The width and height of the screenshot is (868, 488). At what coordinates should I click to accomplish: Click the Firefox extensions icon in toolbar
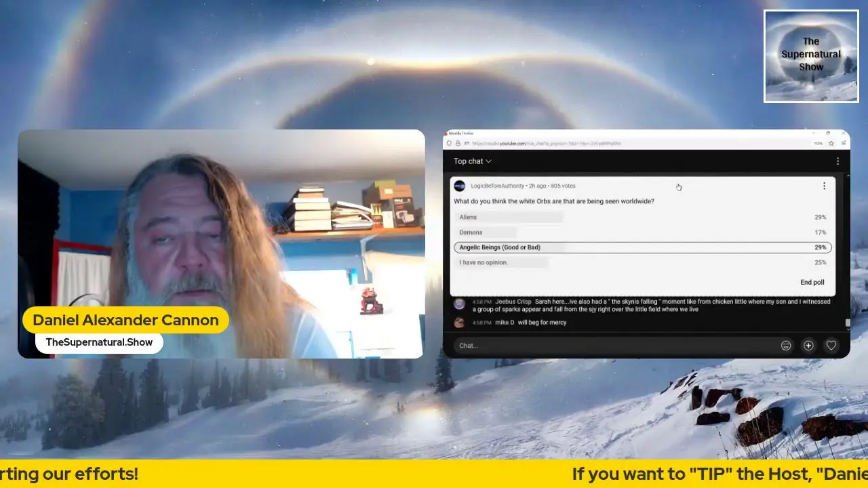pyautogui.click(x=843, y=144)
